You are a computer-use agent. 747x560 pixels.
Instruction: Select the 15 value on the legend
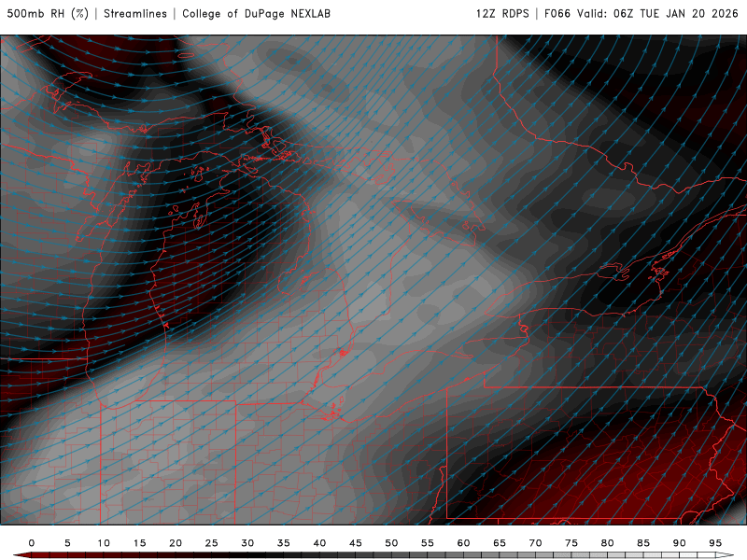coord(139,543)
